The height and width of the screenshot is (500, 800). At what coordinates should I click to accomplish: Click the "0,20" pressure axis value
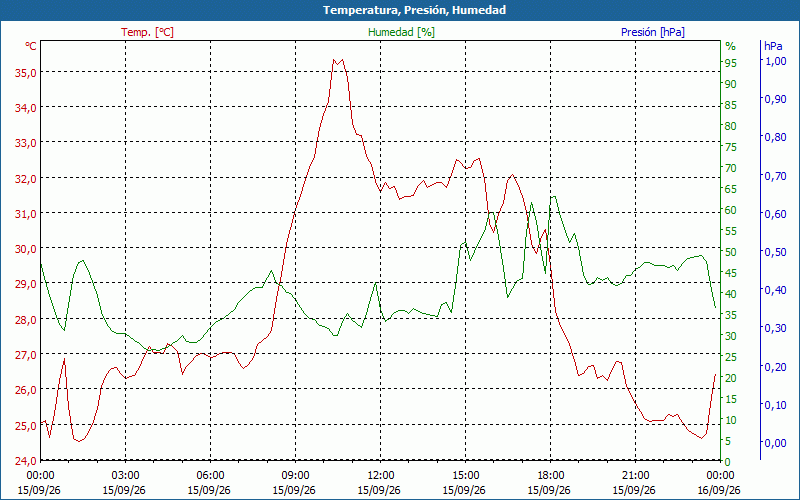(x=776, y=366)
